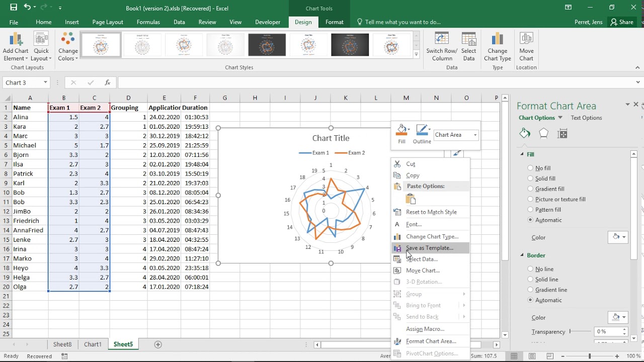Choose Change Chart Type in the context menu
The height and width of the screenshot is (362, 644).
(x=431, y=236)
